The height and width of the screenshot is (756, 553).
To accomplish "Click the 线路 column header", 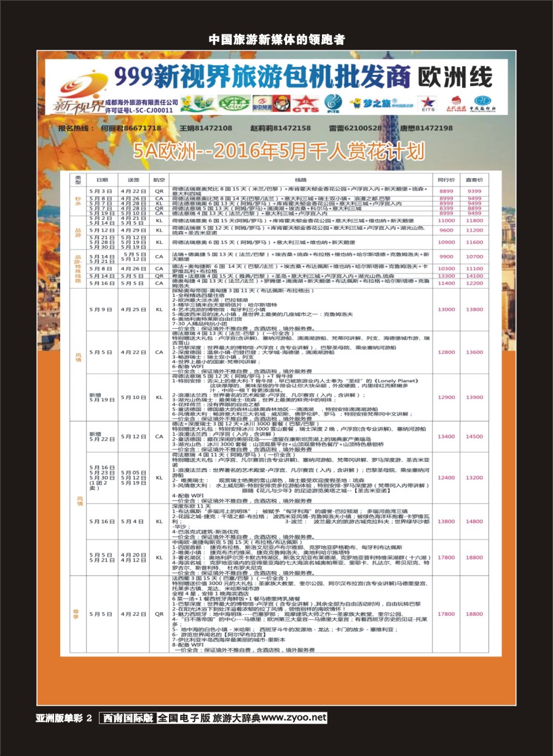I will pyautogui.click(x=300, y=179).
